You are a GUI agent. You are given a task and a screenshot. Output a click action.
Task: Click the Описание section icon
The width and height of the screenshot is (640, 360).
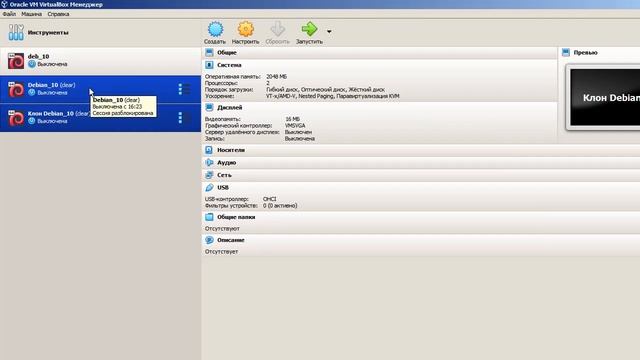[x=209, y=240]
